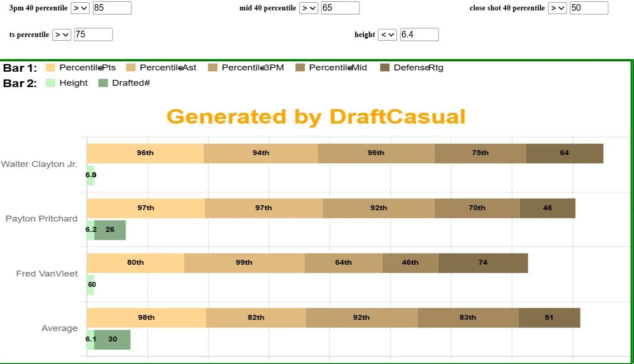Click Payton Pritchard's 97th points bar
Image resolution: width=634 pixels, height=364 pixels.
pos(146,208)
